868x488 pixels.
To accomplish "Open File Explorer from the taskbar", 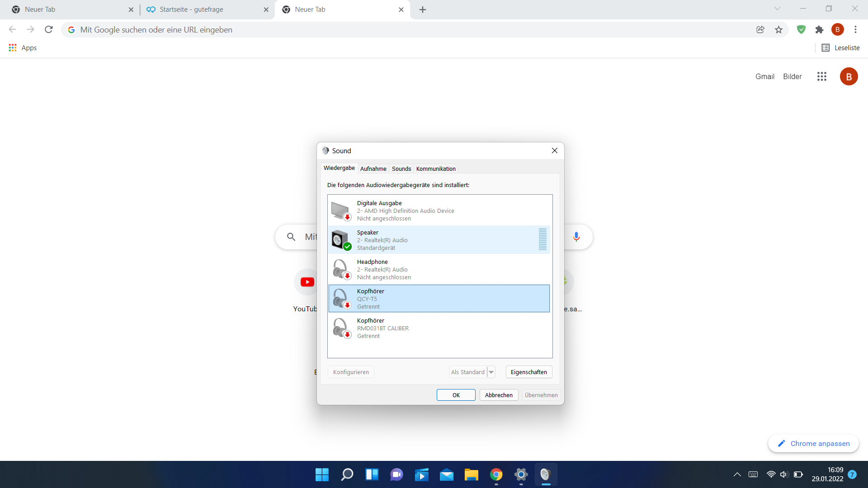I will tap(472, 474).
